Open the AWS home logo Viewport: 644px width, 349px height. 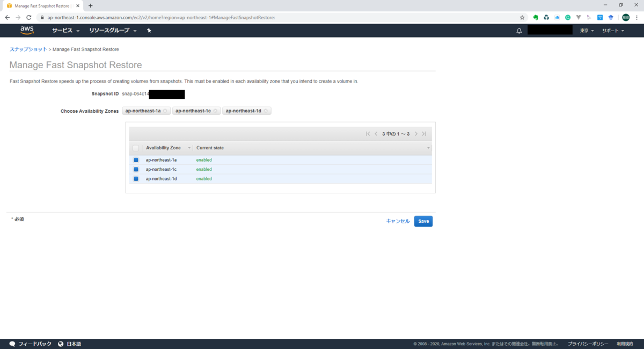coord(27,30)
